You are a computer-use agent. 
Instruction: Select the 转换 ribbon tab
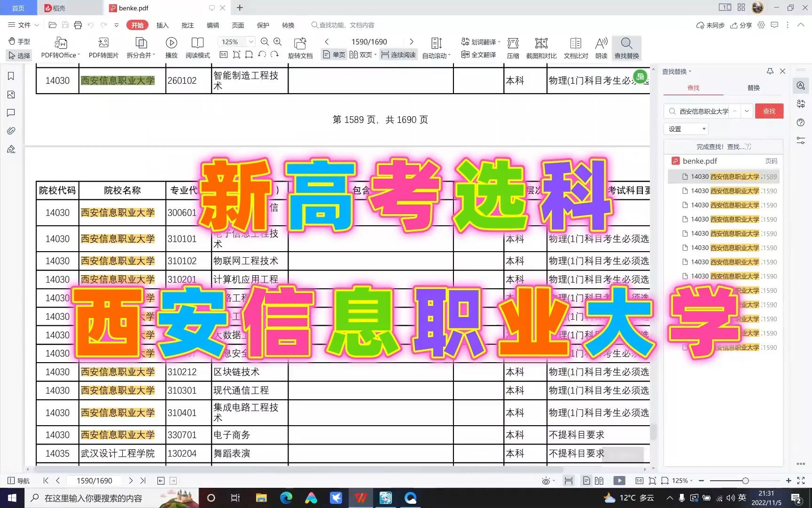click(288, 25)
